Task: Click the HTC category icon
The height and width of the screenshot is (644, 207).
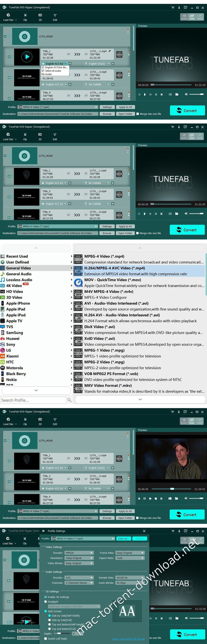Action: point(3,362)
